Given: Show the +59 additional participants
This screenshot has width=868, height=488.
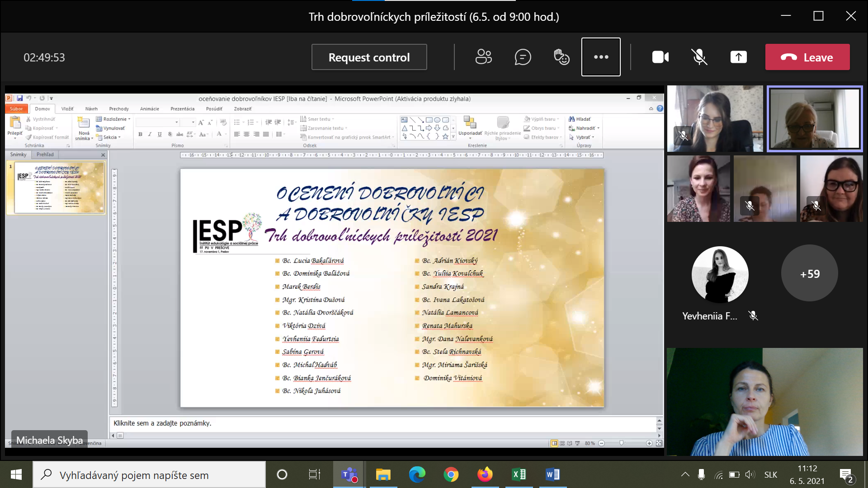Looking at the screenshot, I should click(809, 273).
